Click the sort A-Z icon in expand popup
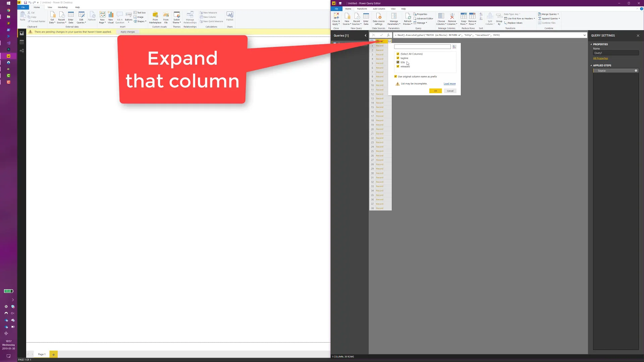 point(454,47)
